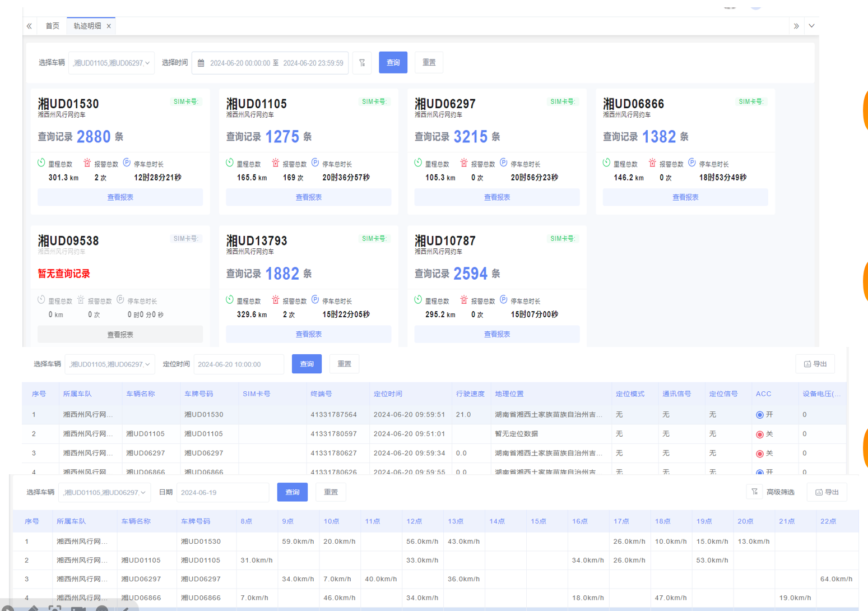
Task: Open 查看报表 for 湘UD10787
Action: (x=496, y=334)
